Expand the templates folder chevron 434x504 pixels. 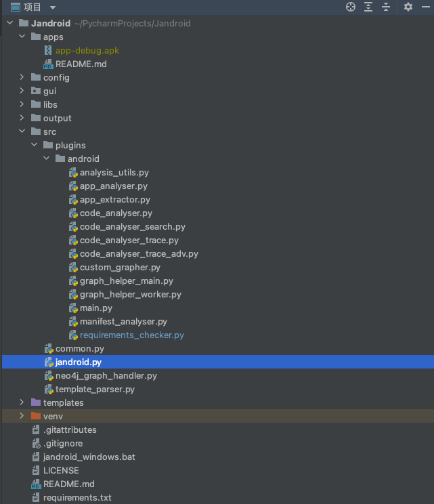point(22,402)
